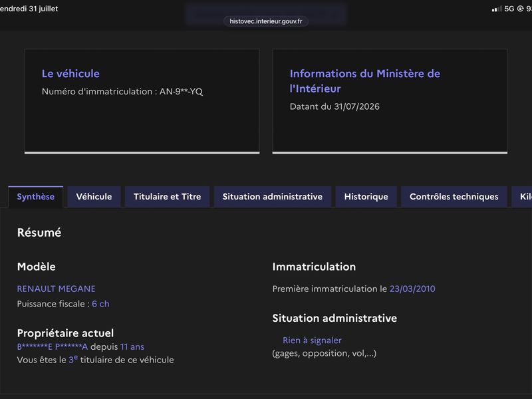532x399 pixels.
Task: Click the 'Résumé' section heading
Action: (39, 232)
